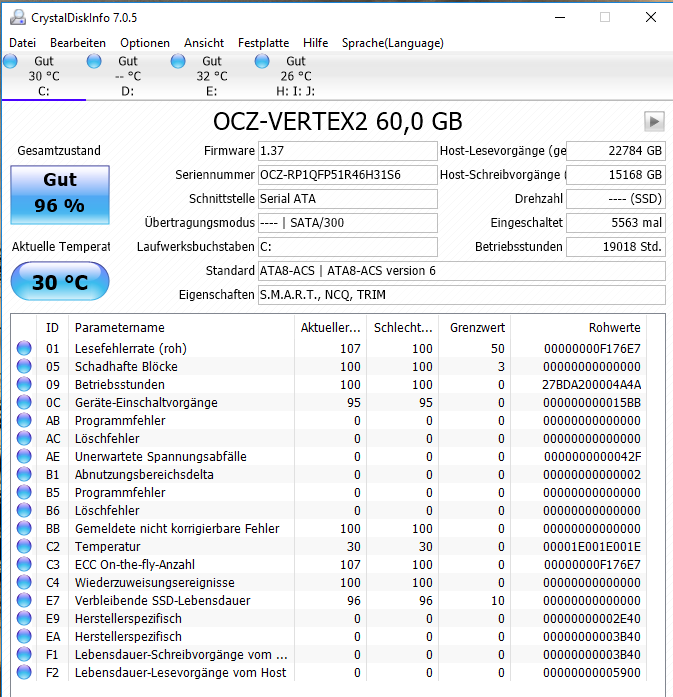673x697 pixels.
Task: Click the host reads value 22784 GB
Action: click(x=616, y=151)
